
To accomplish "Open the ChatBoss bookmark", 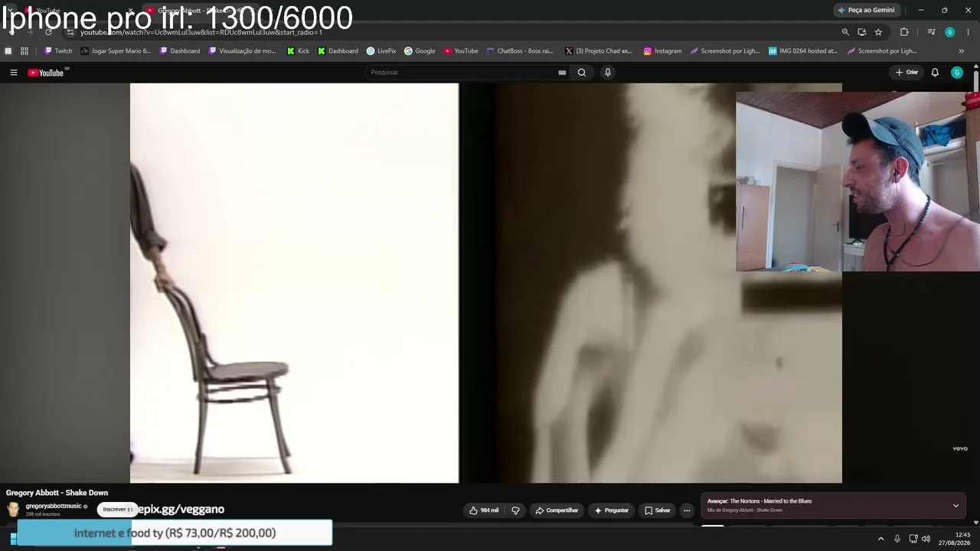I will [x=520, y=51].
